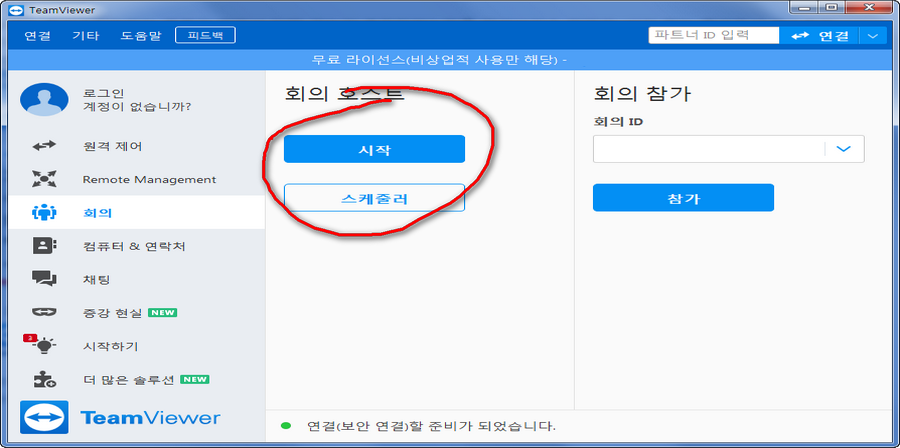
Task: Select 더 많은 솔루션 in the sidebar
Action: 137,379
